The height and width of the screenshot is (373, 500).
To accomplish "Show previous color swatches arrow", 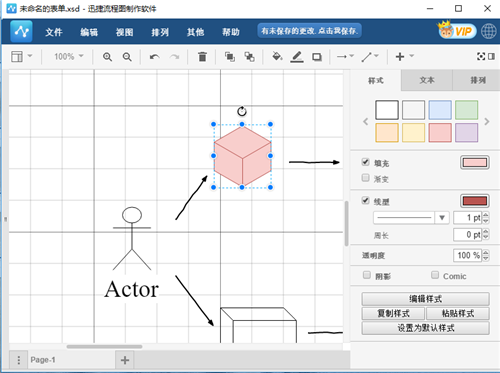I will pos(366,121).
